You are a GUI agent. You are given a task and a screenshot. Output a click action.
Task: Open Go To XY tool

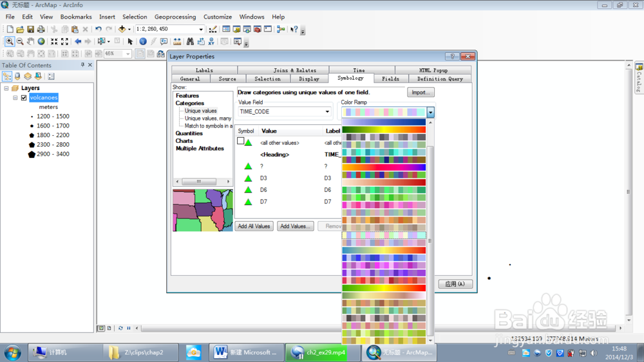pyautogui.click(x=211, y=41)
